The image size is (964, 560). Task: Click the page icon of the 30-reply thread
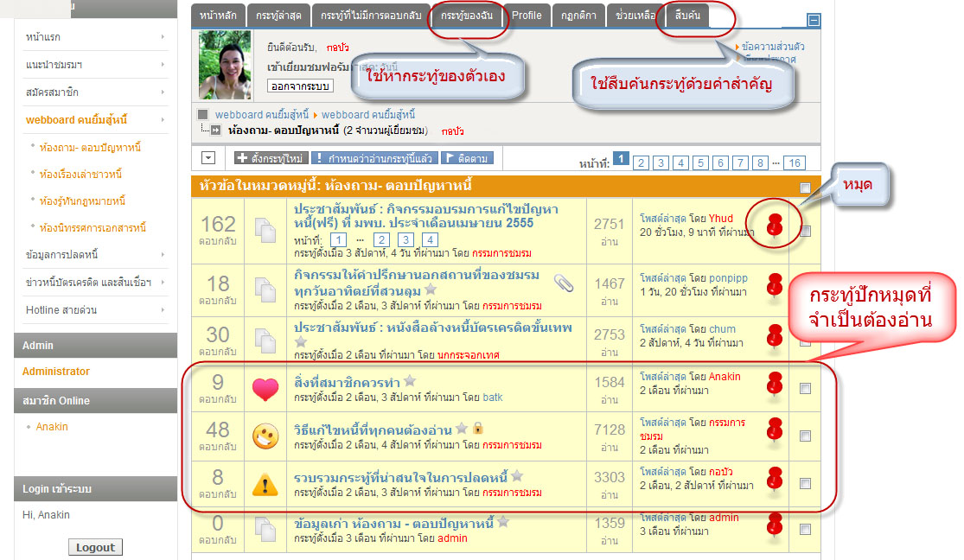click(x=265, y=341)
